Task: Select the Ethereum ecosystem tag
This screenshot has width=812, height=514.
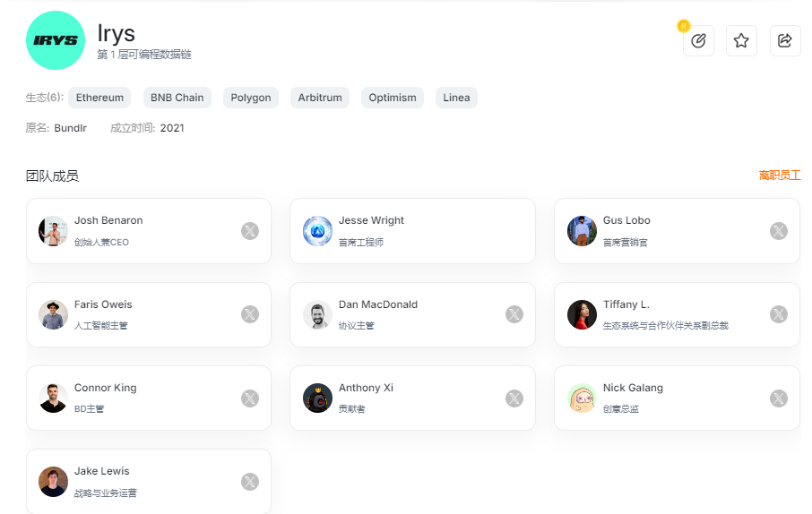Action: (x=99, y=98)
